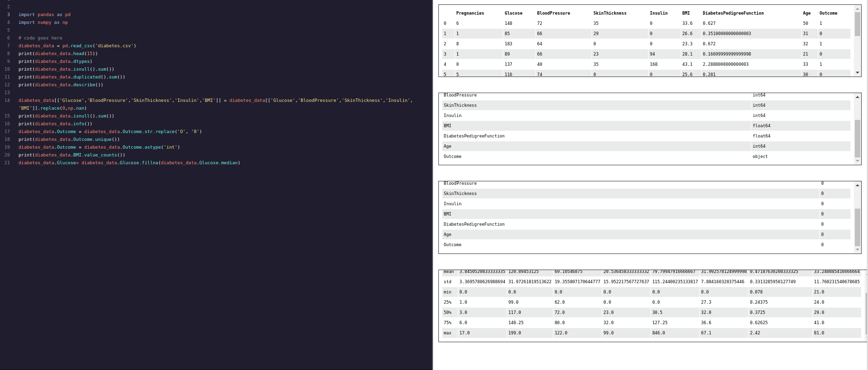Click the up arrow in the dtypes output scrollbar

(x=857, y=97)
